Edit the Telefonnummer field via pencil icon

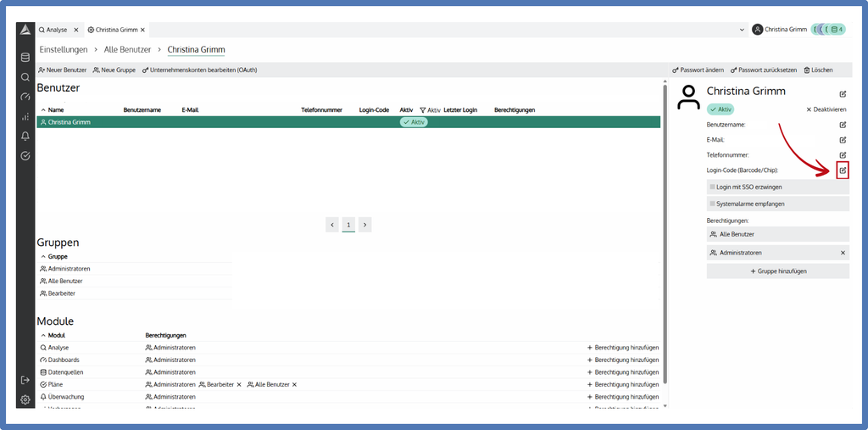click(x=843, y=154)
